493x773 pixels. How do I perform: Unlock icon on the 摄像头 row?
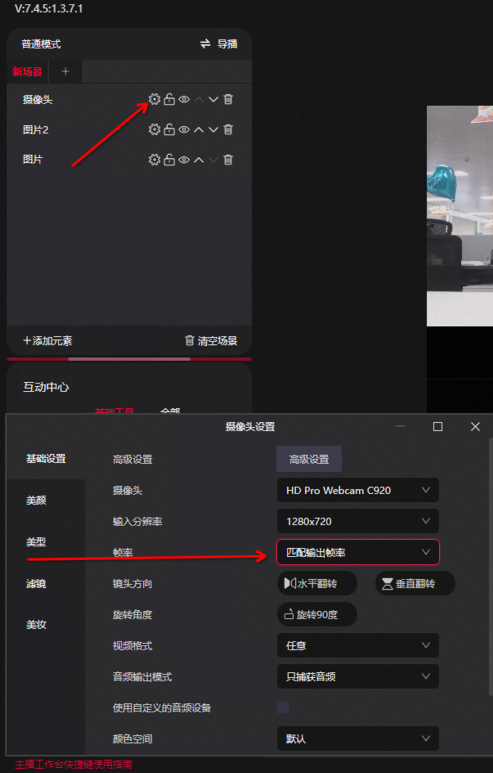(169, 100)
